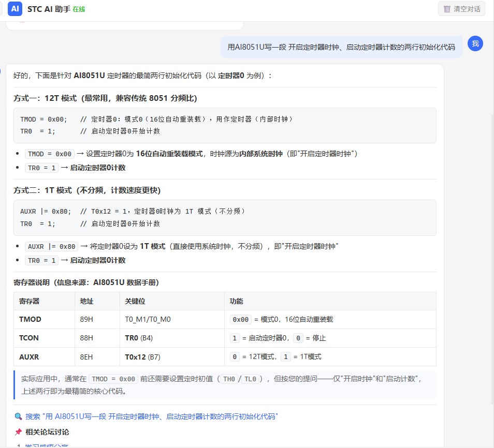Viewport: 494px width, 448px height.
Task: Click the blue AI logo icon
Action: 15,9
